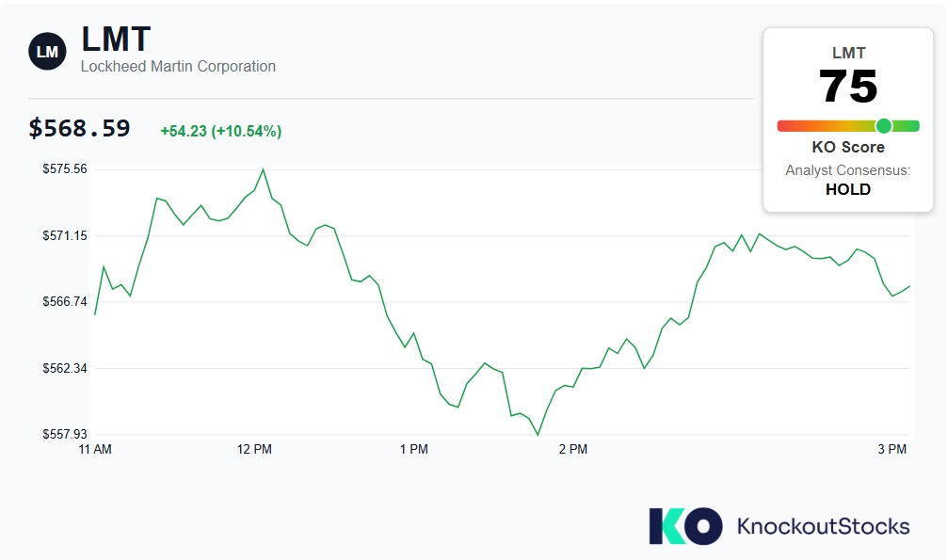Click the Analyst Consensus label

coord(848,170)
